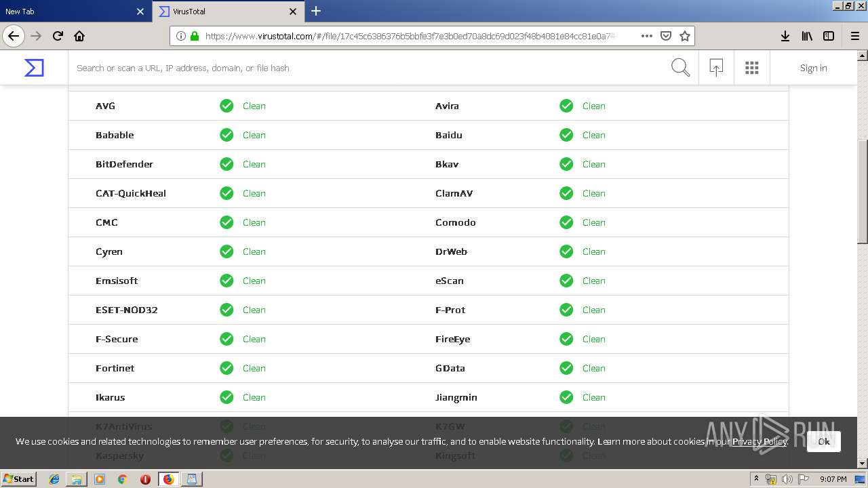Click the browser forward arrow
Viewport: 868px width, 488px height.
(x=36, y=36)
